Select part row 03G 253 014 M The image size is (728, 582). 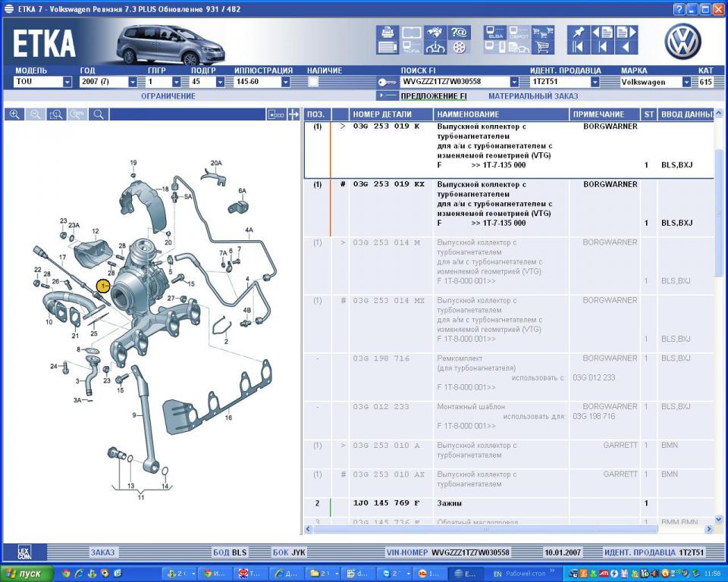coord(509,265)
